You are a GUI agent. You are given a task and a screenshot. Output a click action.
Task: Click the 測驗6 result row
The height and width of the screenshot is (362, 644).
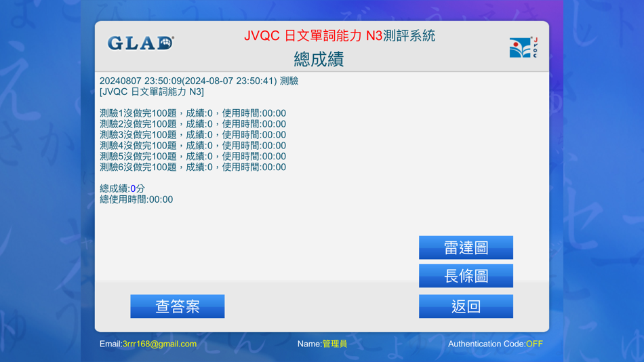click(193, 167)
